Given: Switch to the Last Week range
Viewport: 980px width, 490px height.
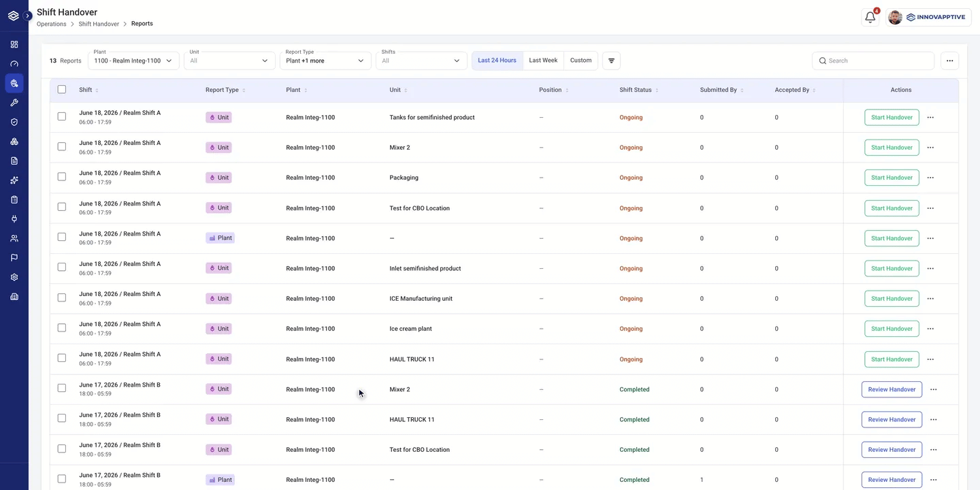Looking at the screenshot, I should click(544, 61).
